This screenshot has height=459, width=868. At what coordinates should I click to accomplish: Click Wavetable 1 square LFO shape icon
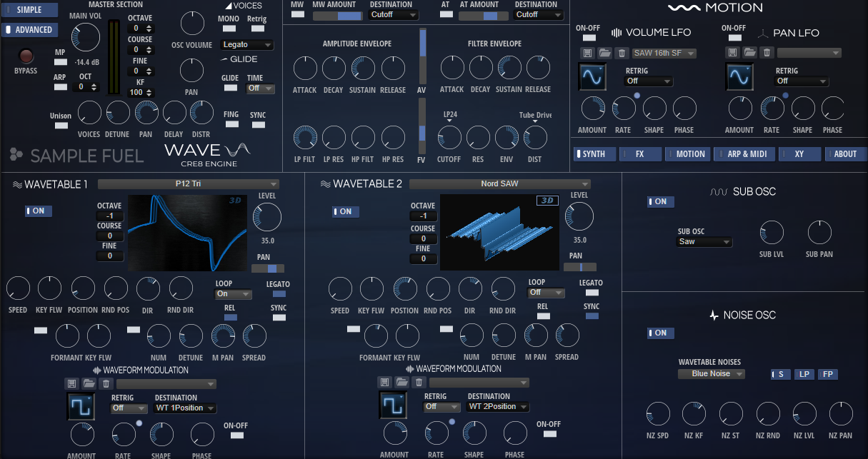point(80,406)
